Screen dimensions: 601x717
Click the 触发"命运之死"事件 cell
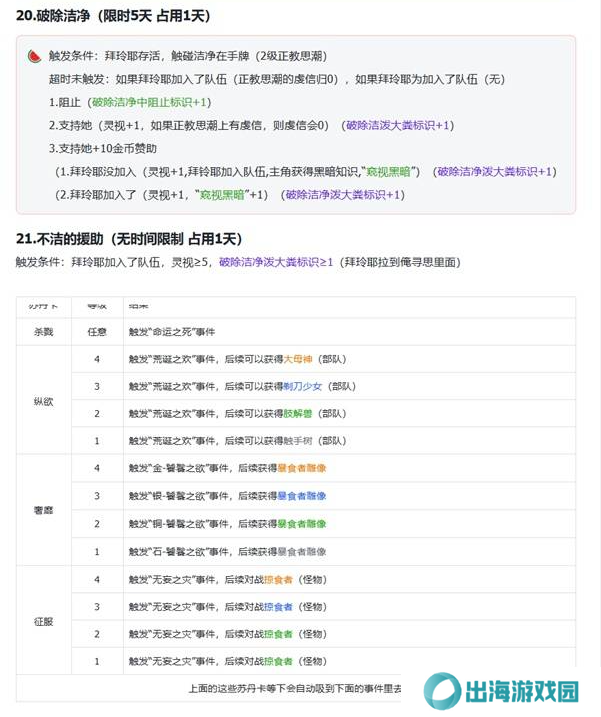[349, 332]
